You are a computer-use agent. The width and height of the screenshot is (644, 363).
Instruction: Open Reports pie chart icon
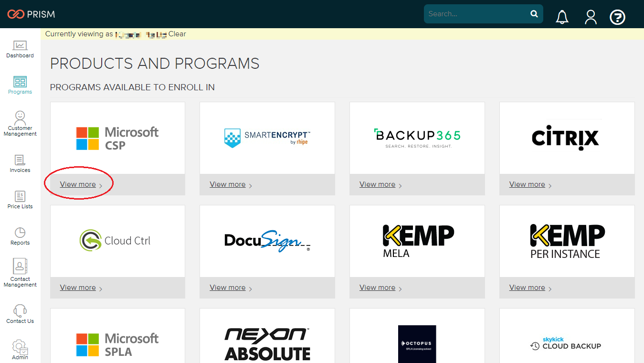[20, 233]
